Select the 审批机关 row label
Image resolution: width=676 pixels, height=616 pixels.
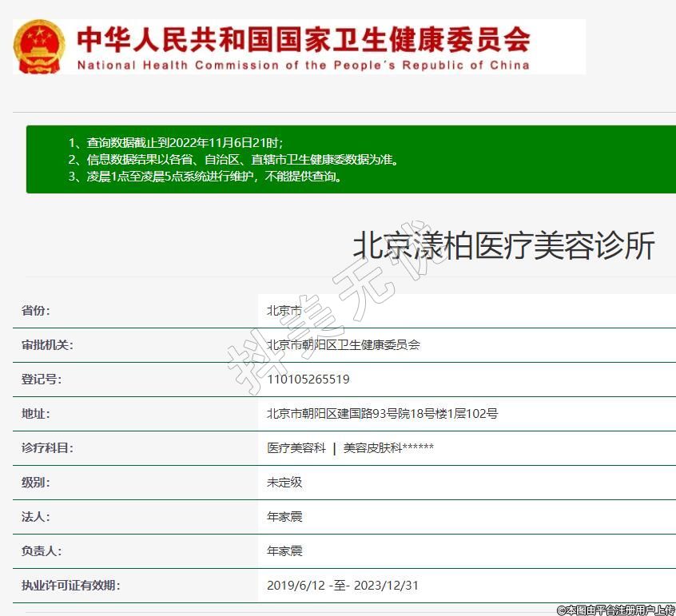coord(47,345)
